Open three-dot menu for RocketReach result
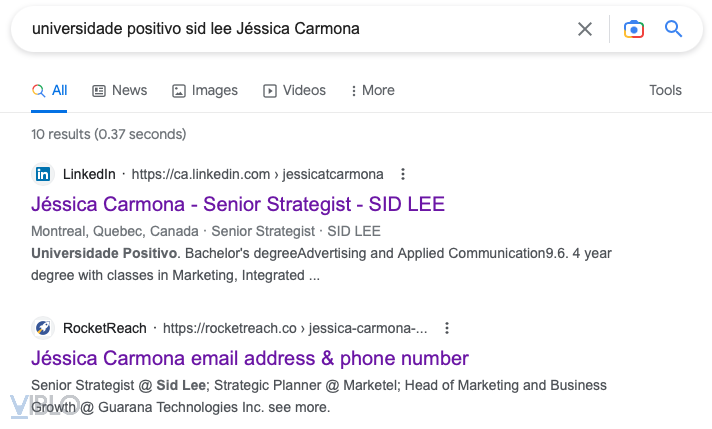The height and width of the screenshot is (429, 712). point(447,328)
